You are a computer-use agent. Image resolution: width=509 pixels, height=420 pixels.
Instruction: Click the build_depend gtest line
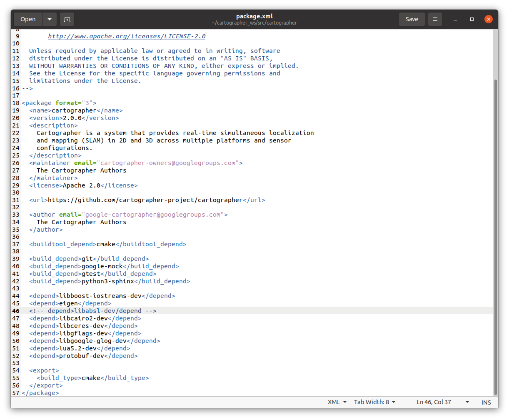click(93, 274)
